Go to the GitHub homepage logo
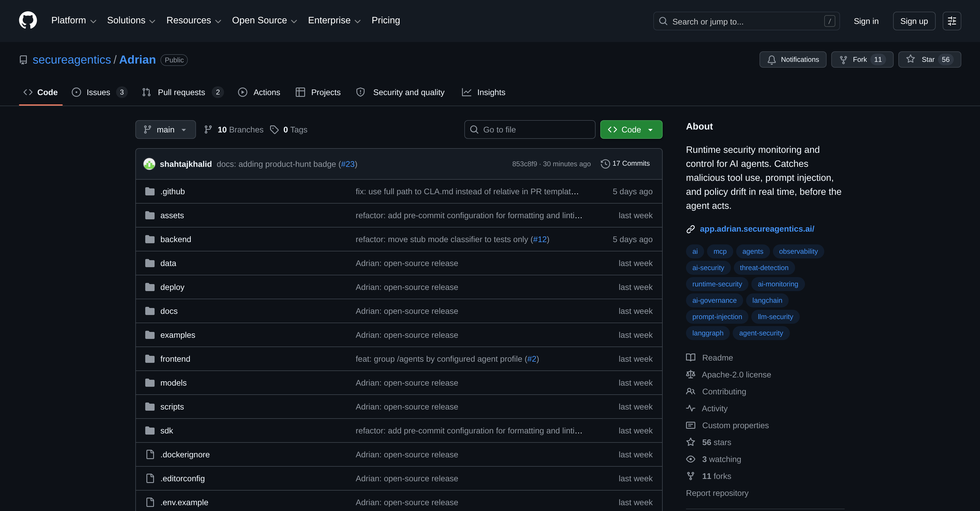Image resolution: width=980 pixels, height=511 pixels. click(x=28, y=20)
